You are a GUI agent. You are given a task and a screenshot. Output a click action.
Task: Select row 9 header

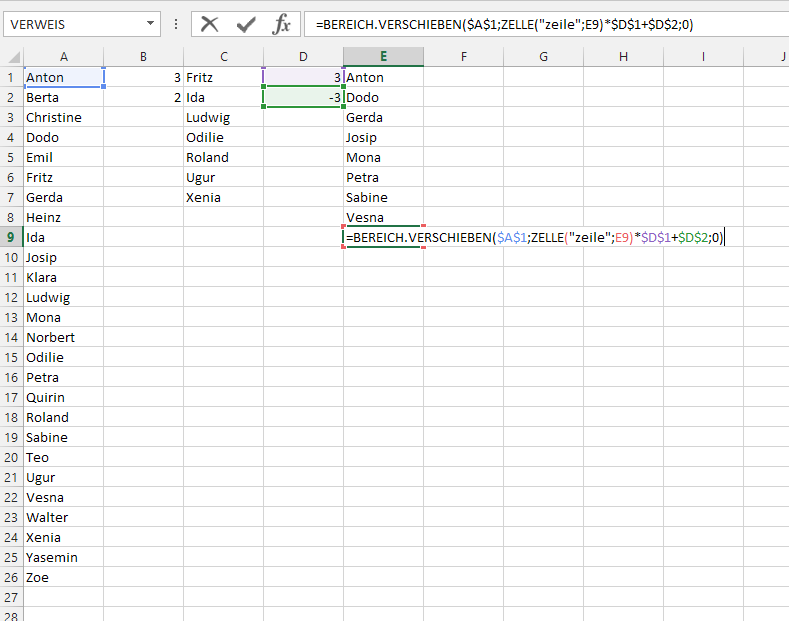[11, 237]
